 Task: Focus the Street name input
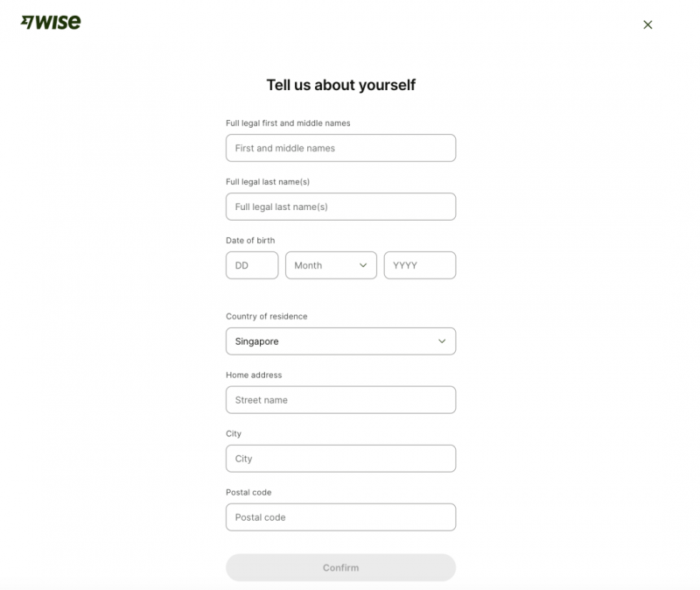click(340, 400)
